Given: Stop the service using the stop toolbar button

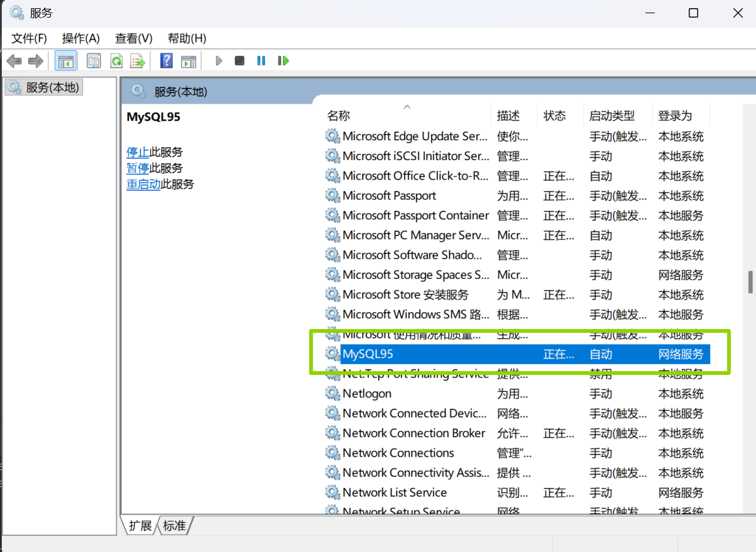Looking at the screenshot, I should click(x=239, y=60).
